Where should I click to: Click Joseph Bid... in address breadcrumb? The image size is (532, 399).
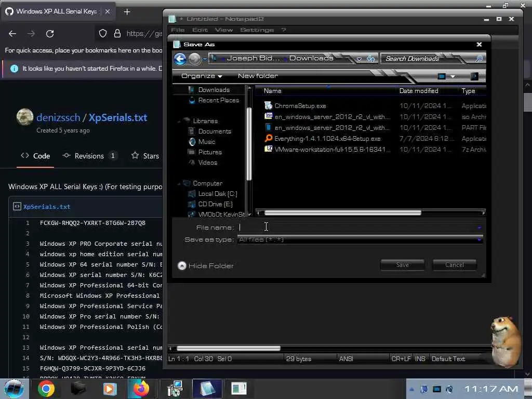(x=253, y=58)
